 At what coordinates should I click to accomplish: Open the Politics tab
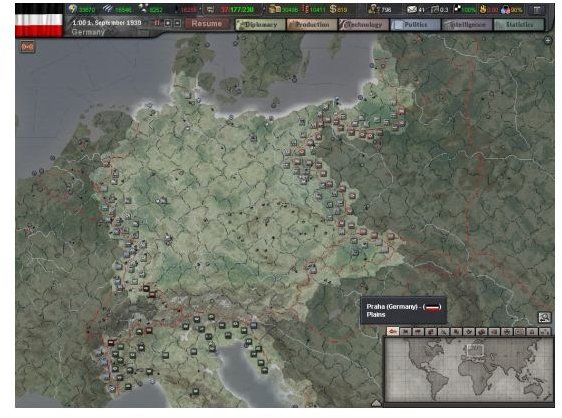tap(415, 24)
